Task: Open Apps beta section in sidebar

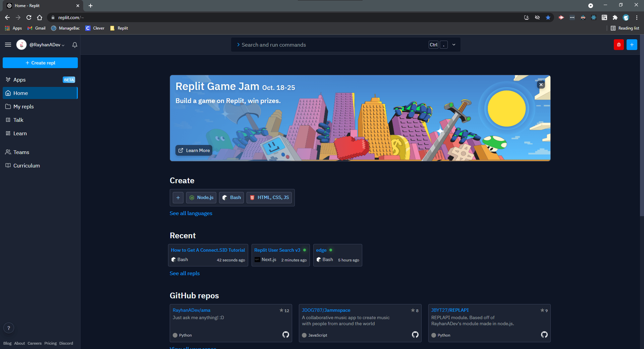Action: [40, 80]
